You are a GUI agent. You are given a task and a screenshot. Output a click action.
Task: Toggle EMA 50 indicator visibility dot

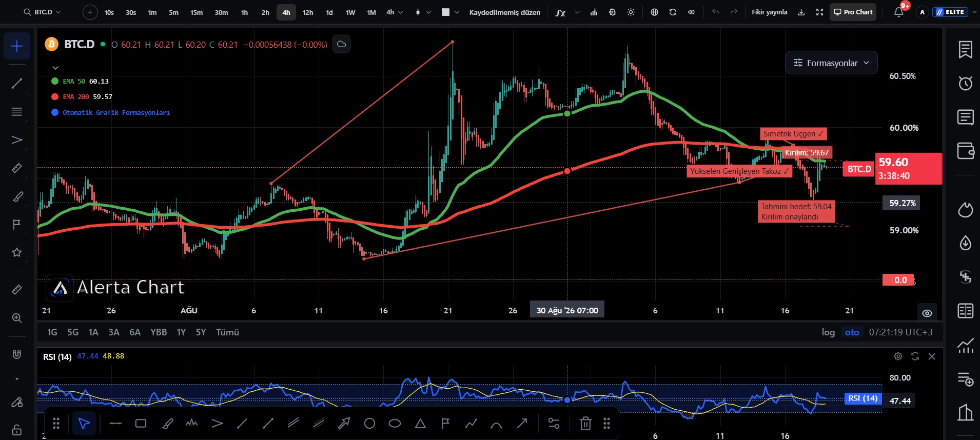pos(55,81)
